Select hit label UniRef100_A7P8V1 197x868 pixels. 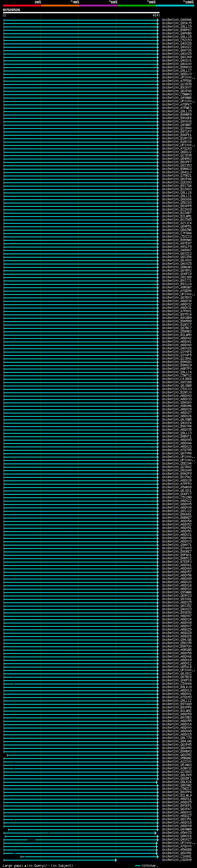click(x=177, y=311)
